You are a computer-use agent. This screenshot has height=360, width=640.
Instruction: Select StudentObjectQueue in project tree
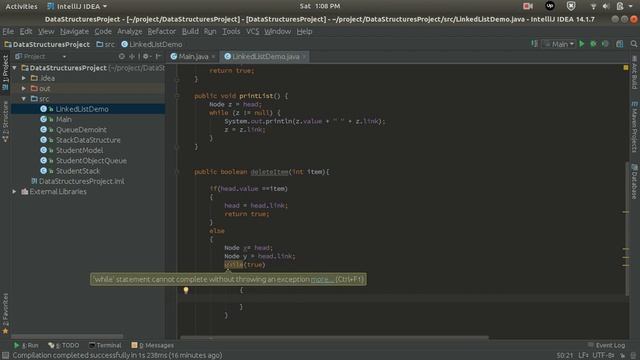91,160
